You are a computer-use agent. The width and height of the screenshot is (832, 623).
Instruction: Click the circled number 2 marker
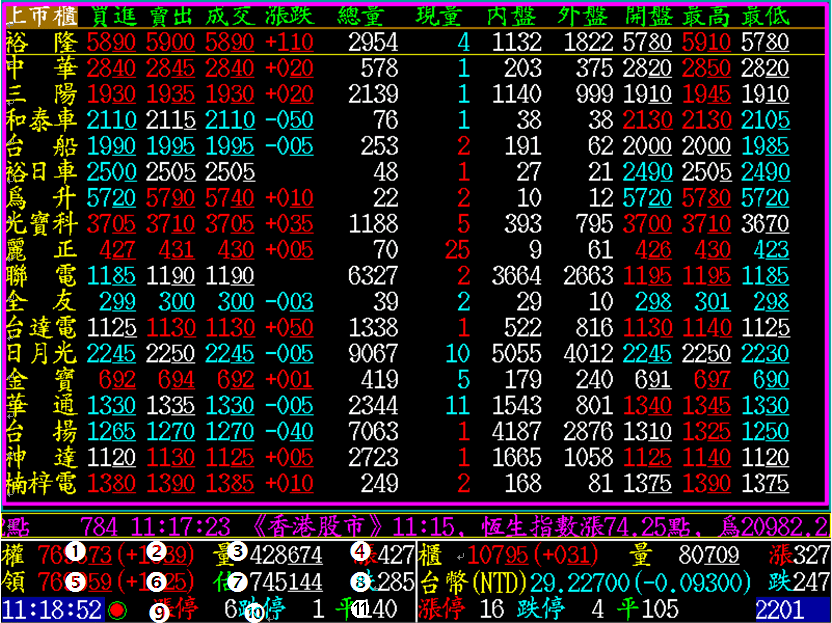coord(155,551)
